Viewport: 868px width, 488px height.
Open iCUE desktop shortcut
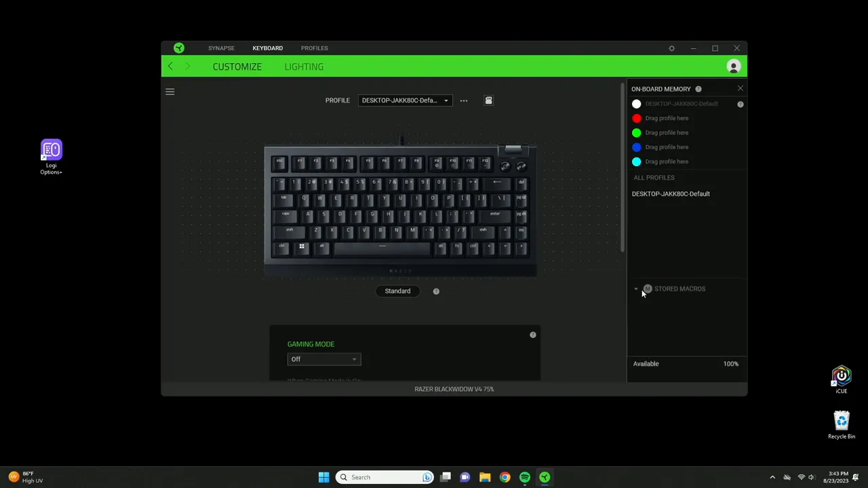pyautogui.click(x=841, y=380)
